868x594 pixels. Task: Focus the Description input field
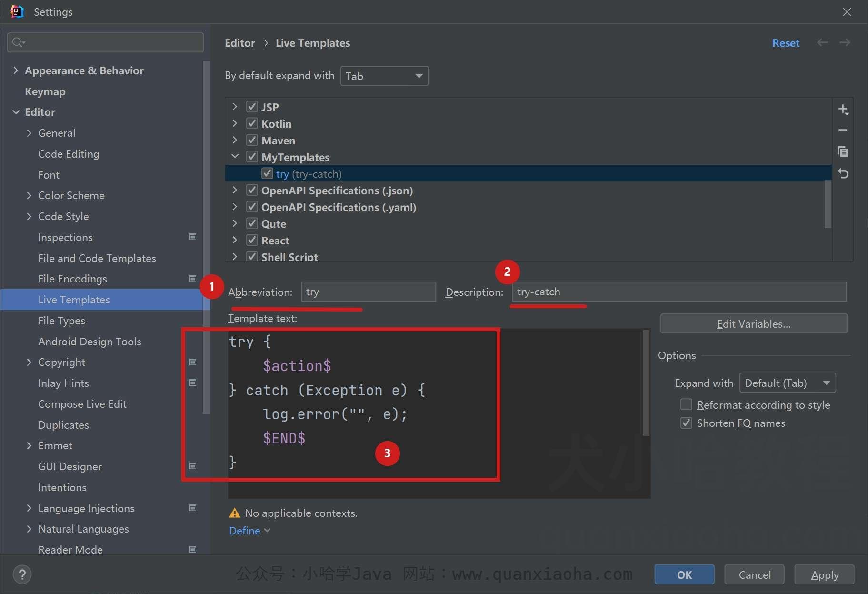679,292
